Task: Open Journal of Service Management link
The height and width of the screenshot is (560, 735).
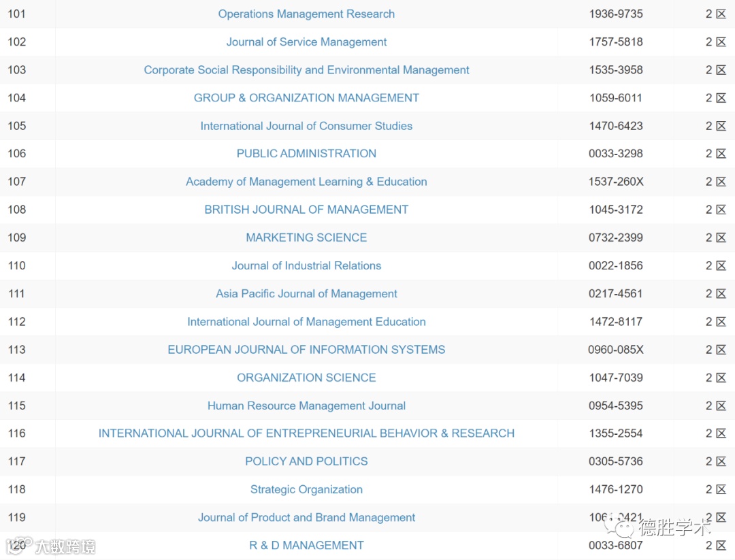Action: pos(306,42)
